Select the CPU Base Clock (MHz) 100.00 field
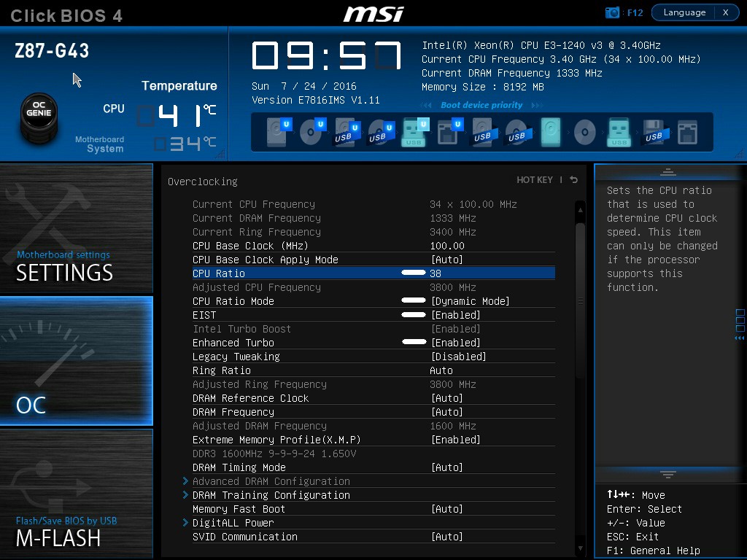747x560 pixels. tap(447, 246)
